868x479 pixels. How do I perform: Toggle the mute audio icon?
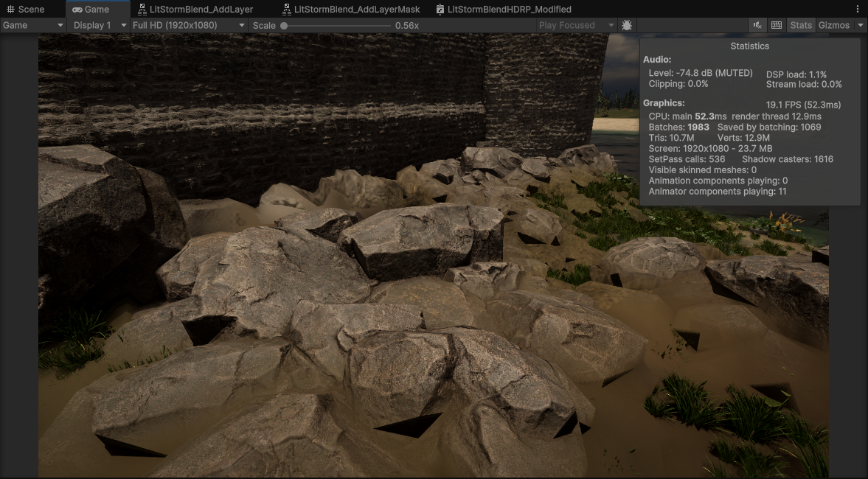[x=757, y=25]
